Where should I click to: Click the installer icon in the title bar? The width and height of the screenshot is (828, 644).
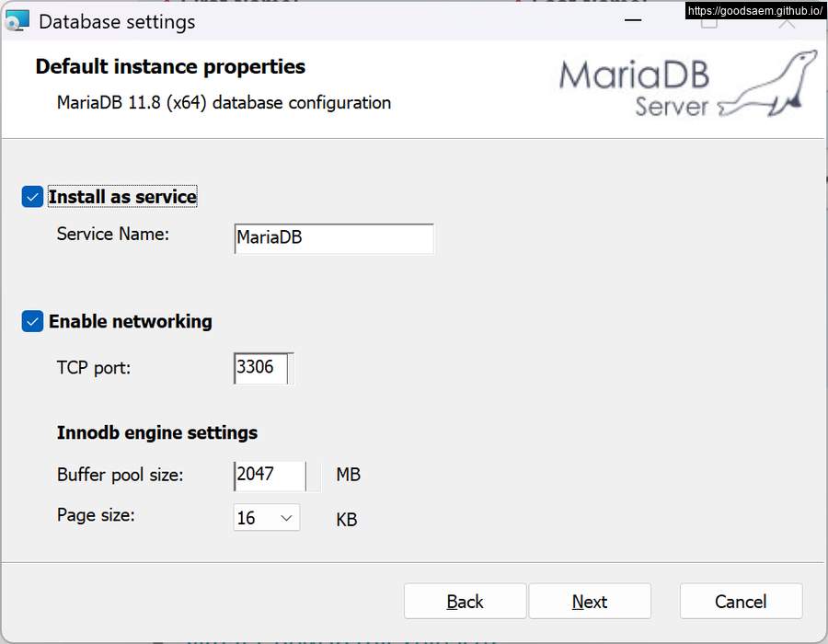click(17, 21)
